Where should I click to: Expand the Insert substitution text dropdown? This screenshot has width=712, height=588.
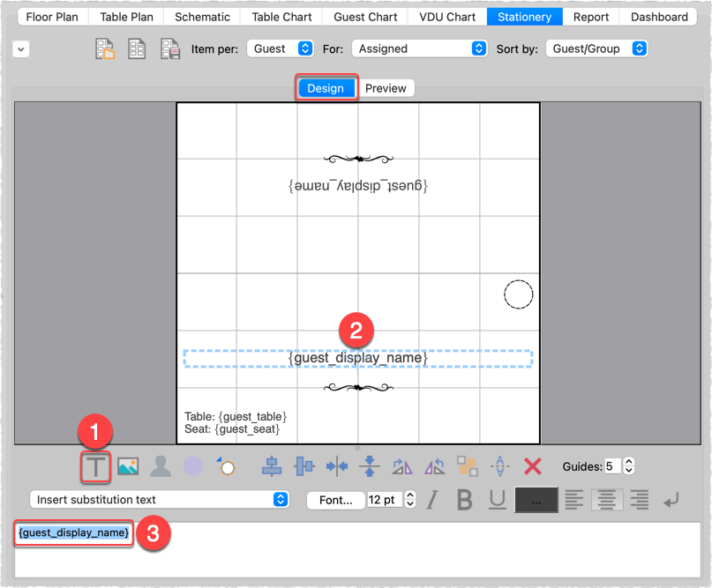point(160,500)
